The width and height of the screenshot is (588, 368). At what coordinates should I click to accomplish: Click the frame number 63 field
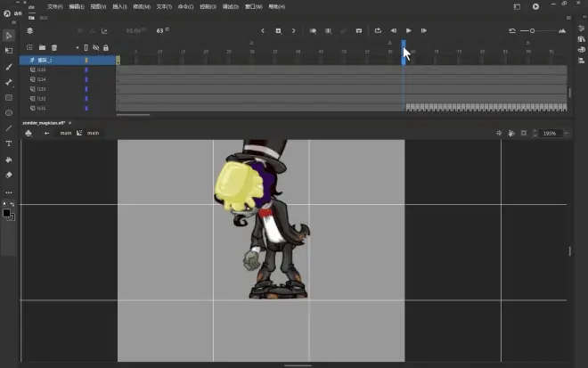[x=162, y=30]
